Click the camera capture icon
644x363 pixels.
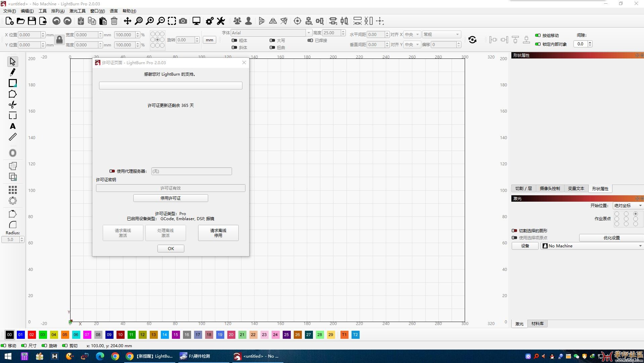pos(183,21)
